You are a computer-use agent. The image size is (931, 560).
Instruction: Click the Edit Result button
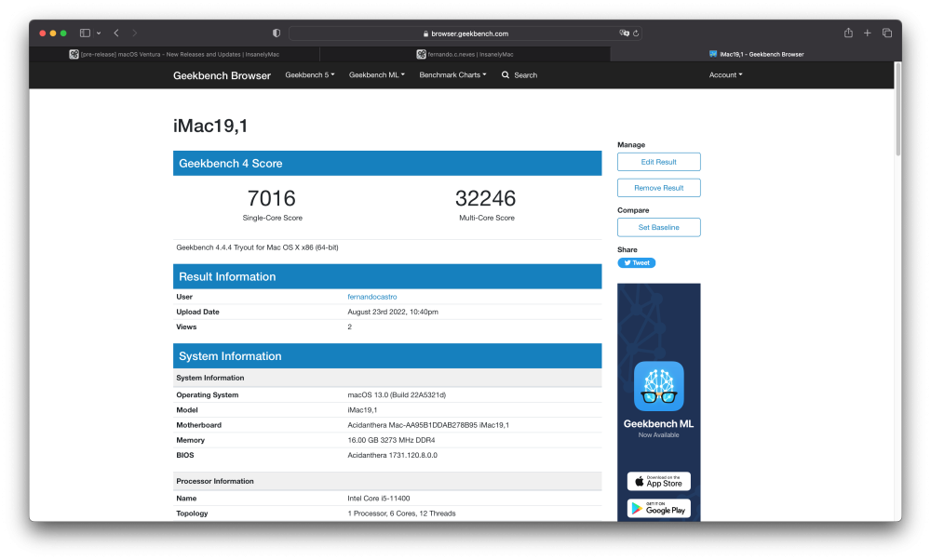(658, 162)
